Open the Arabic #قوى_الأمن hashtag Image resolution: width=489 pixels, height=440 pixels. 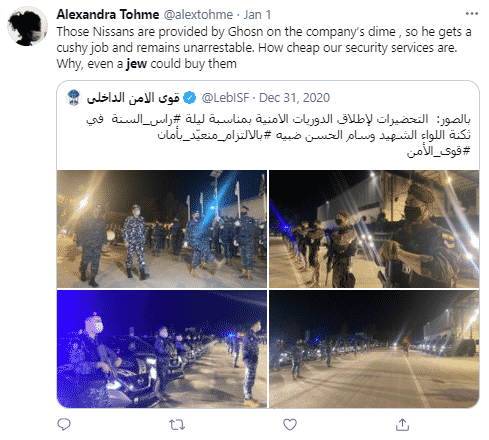pos(438,151)
